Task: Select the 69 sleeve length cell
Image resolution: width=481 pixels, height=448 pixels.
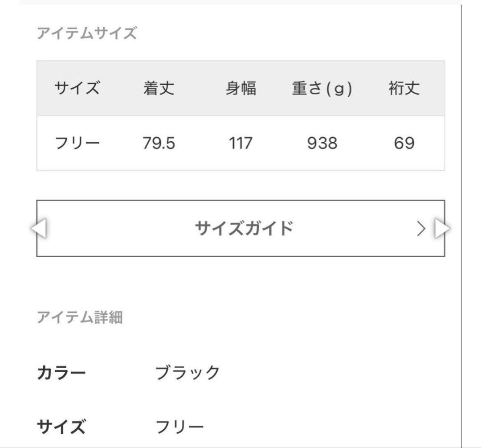Action: (404, 144)
